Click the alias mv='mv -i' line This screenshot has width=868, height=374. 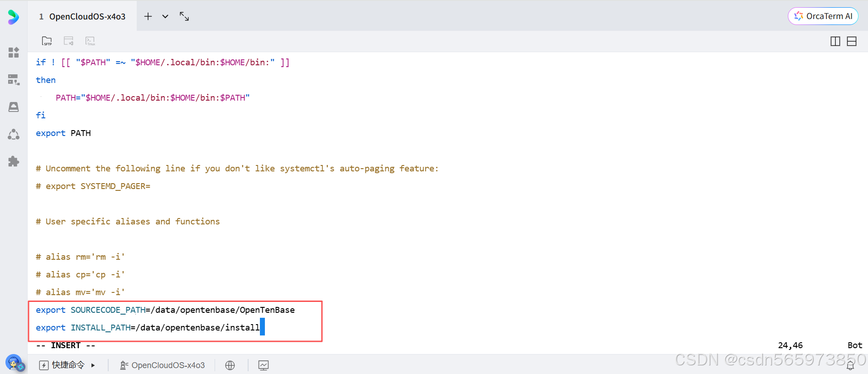coord(80,292)
